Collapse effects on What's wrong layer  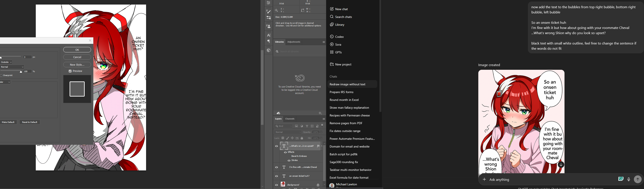tap(321, 146)
